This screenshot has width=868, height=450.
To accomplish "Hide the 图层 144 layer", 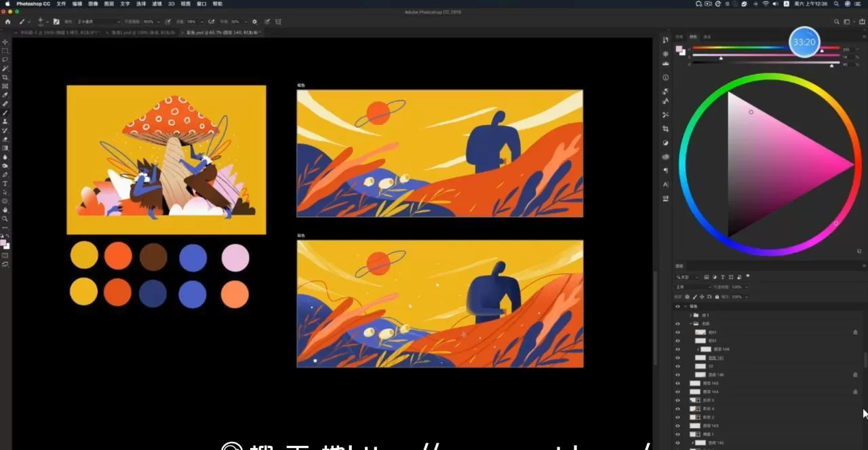I will [x=677, y=392].
